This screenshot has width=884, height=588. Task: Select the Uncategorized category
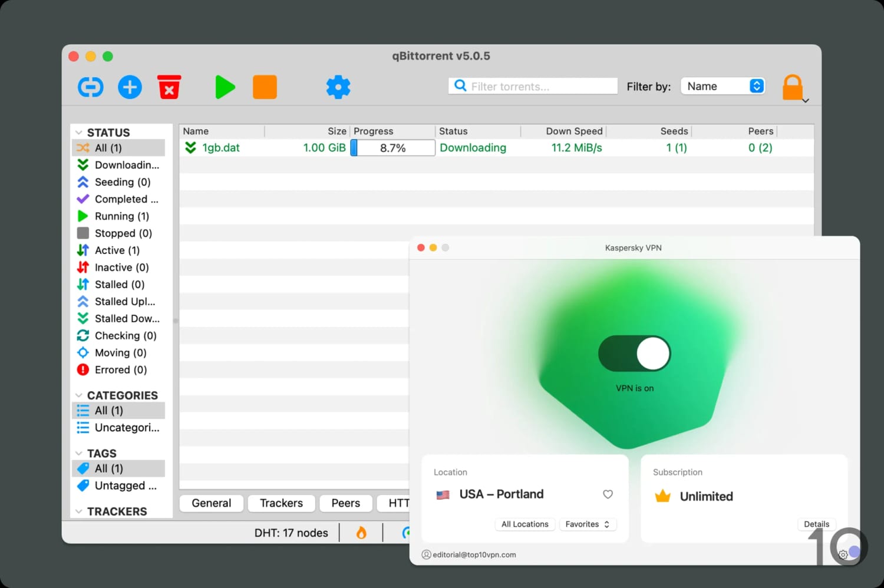pos(118,428)
